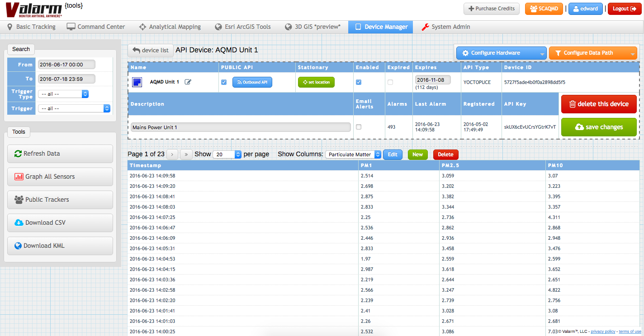Click the red Delete button
This screenshot has width=644, height=336.
coord(445,154)
